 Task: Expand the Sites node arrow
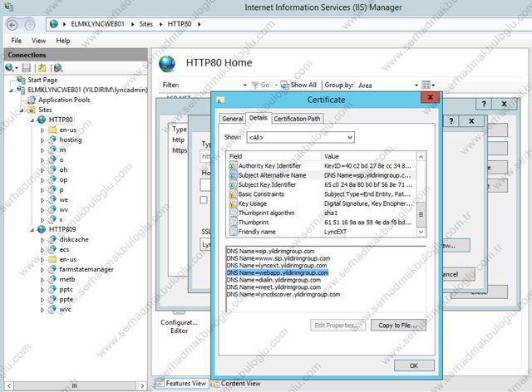click(22, 110)
